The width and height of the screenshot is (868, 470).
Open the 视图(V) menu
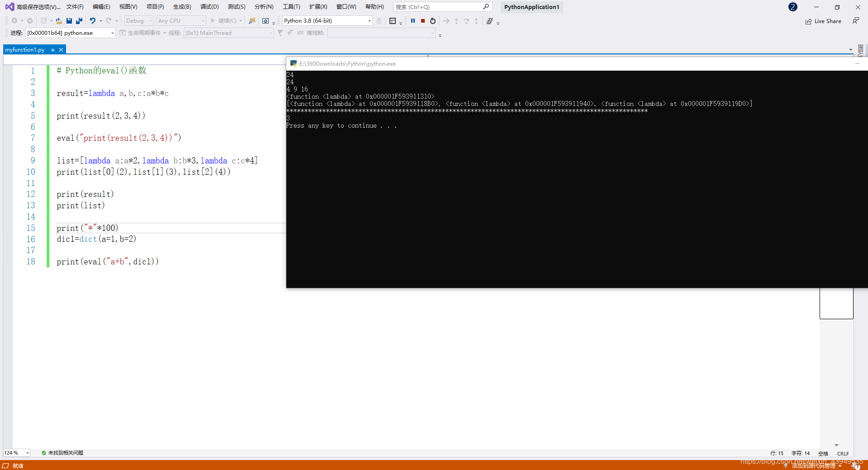pyautogui.click(x=128, y=7)
